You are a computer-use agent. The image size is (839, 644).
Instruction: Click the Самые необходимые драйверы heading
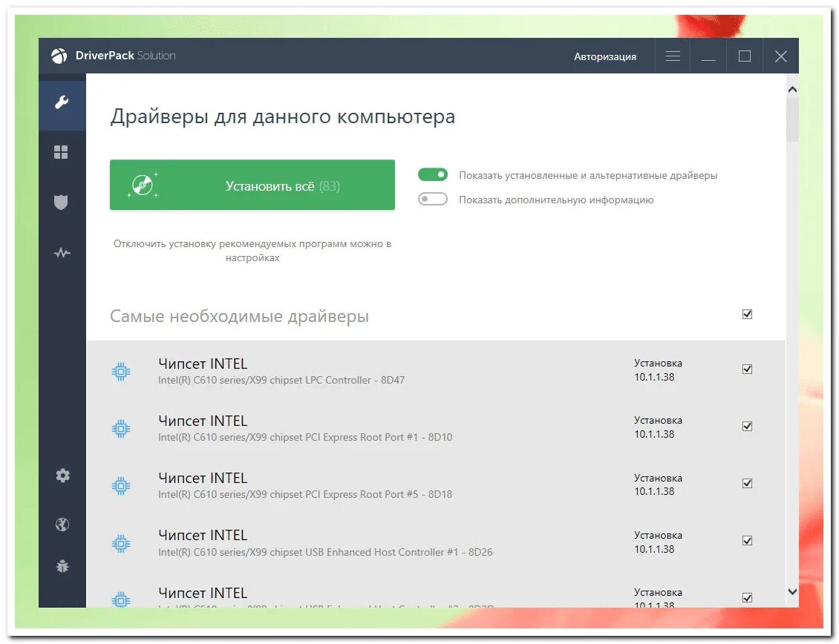coord(239,316)
